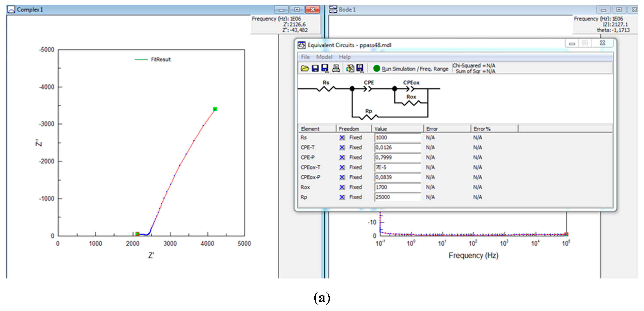Toggle Fixed freedom for Rox element
644x311 pixels.
[x=342, y=187]
